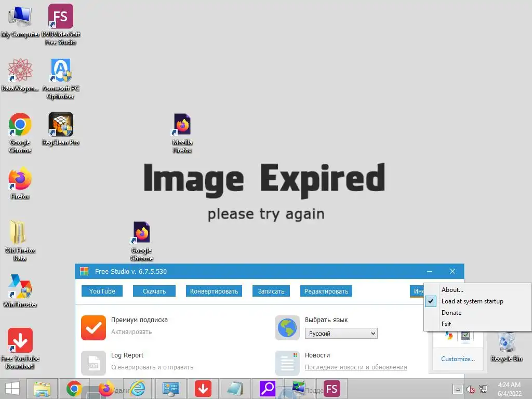Open the notepad icon on the taskbar
The image size is (532, 399).
235,389
